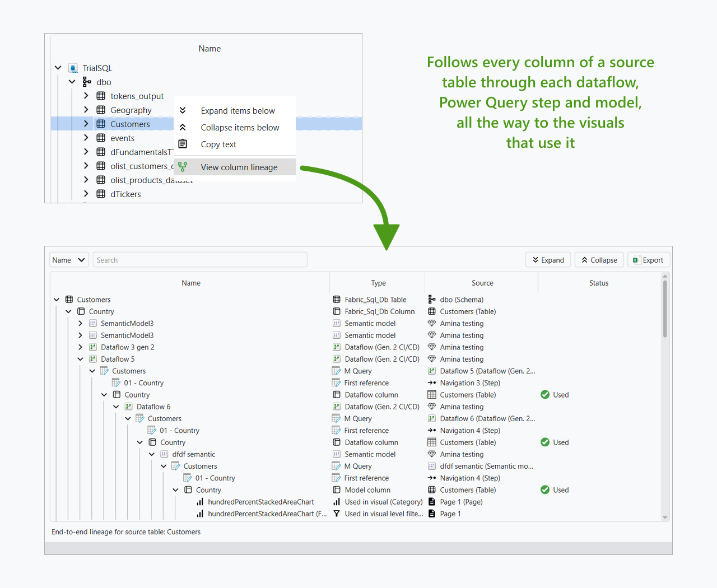The image size is (717, 588).
Task: Click the Source column header
Action: pyautogui.click(x=482, y=283)
